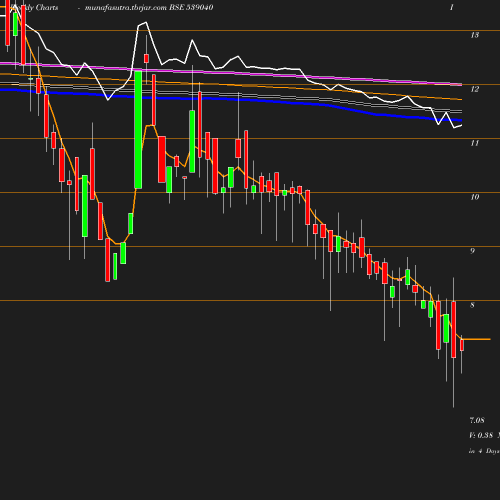500x500 pixels.
Task: Click the price axis label "12"
Action: 475,89
